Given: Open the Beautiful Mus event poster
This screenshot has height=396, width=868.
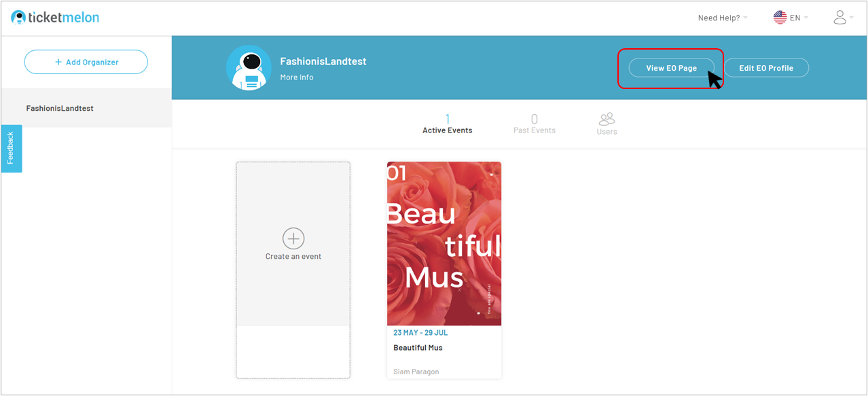Looking at the screenshot, I should pyautogui.click(x=444, y=243).
